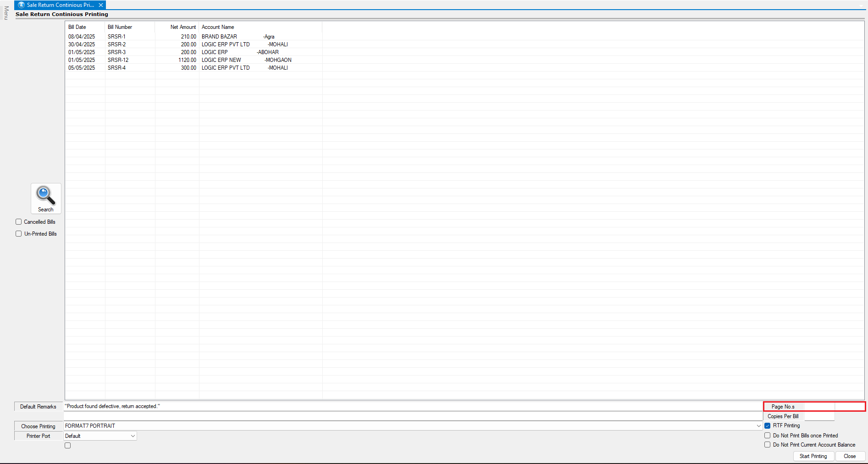The width and height of the screenshot is (868, 464).
Task: Enable the Un-Printed Bills checkbox
Action: click(x=19, y=234)
